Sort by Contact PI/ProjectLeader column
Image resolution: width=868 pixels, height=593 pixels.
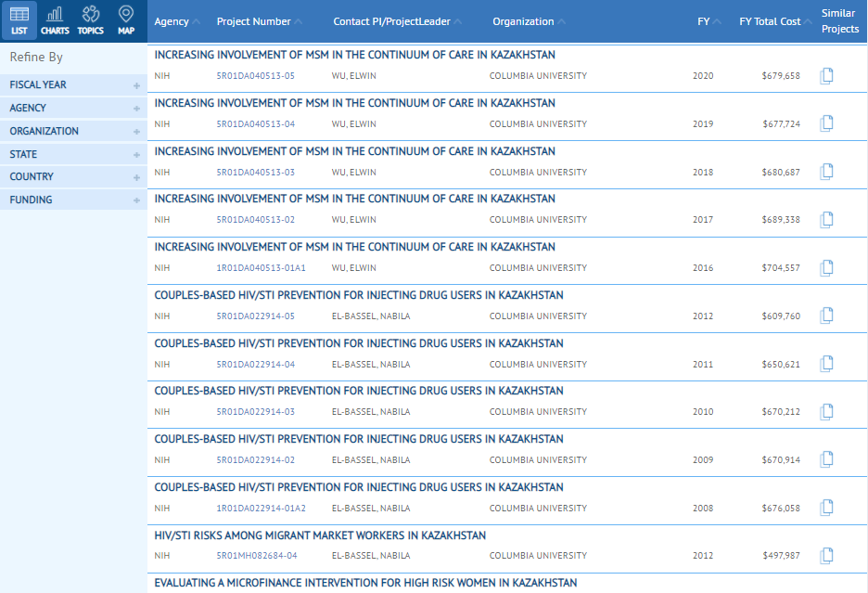tap(398, 21)
